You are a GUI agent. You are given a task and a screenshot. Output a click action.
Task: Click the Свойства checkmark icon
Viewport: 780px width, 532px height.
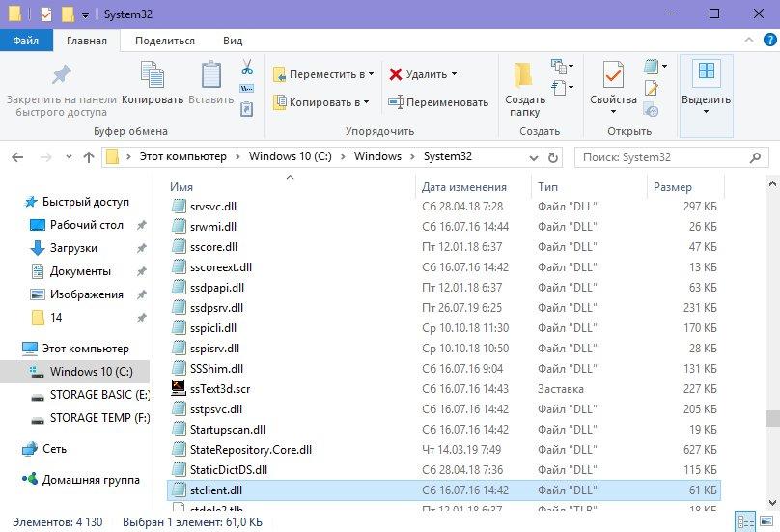(613, 74)
